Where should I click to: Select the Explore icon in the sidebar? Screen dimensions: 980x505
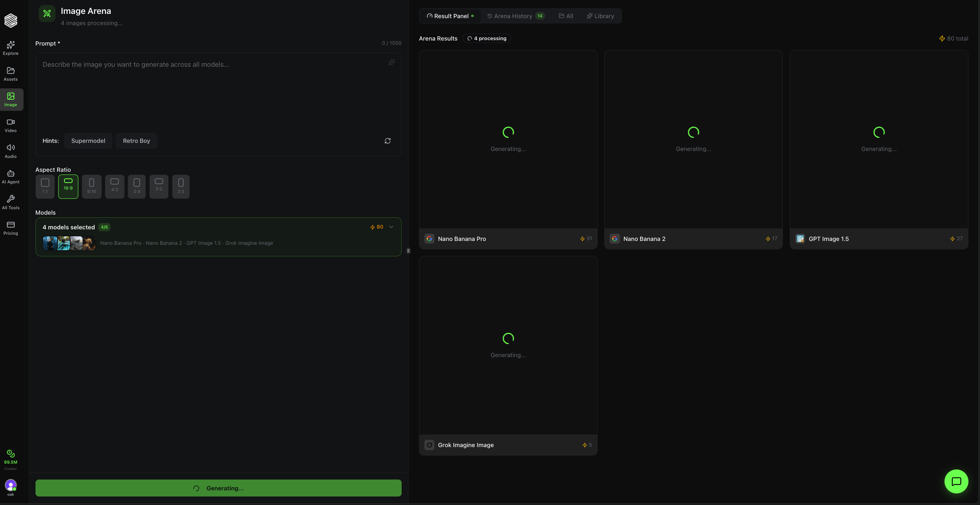[x=10, y=47]
